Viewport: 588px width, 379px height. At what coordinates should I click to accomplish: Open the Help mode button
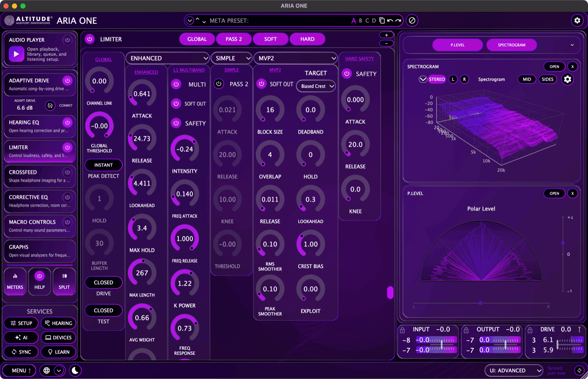pos(40,281)
